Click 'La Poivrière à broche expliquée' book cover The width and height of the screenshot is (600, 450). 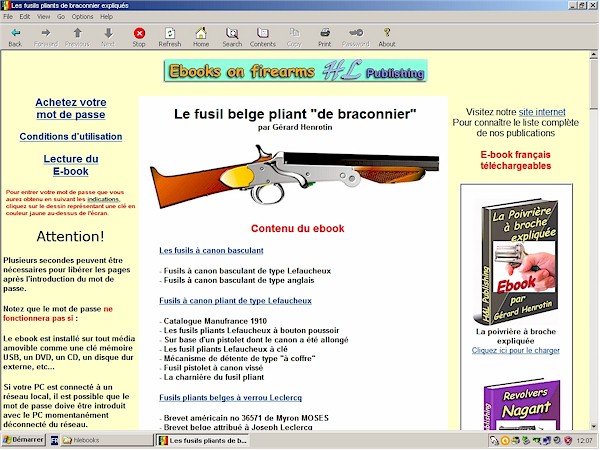pos(515,262)
